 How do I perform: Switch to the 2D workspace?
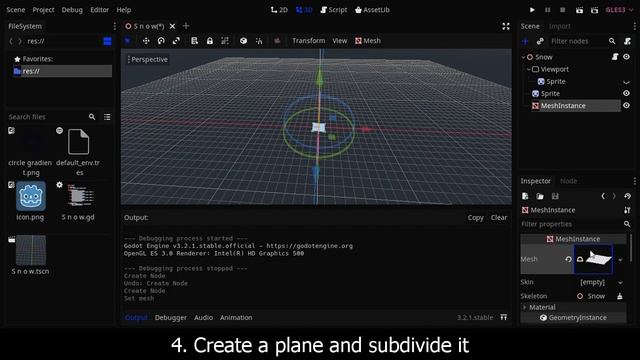pos(279,10)
